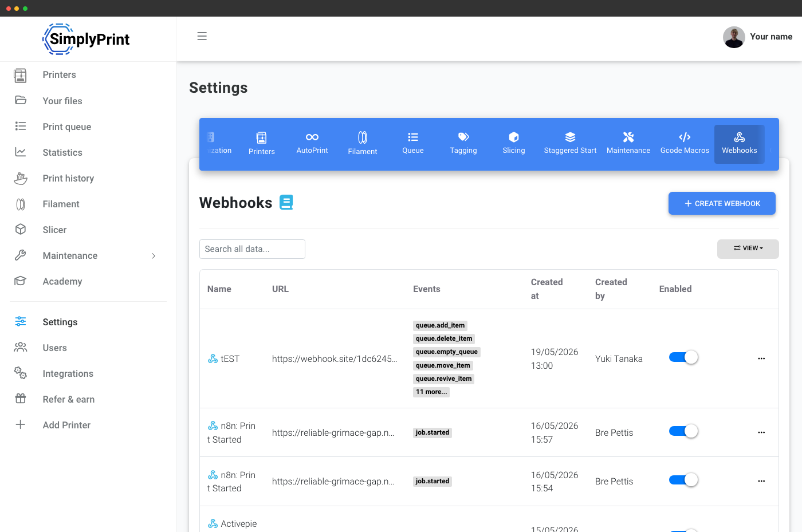This screenshot has width=802, height=532.
Task: Open Your files folder icon
Action: [x=21, y=100]
